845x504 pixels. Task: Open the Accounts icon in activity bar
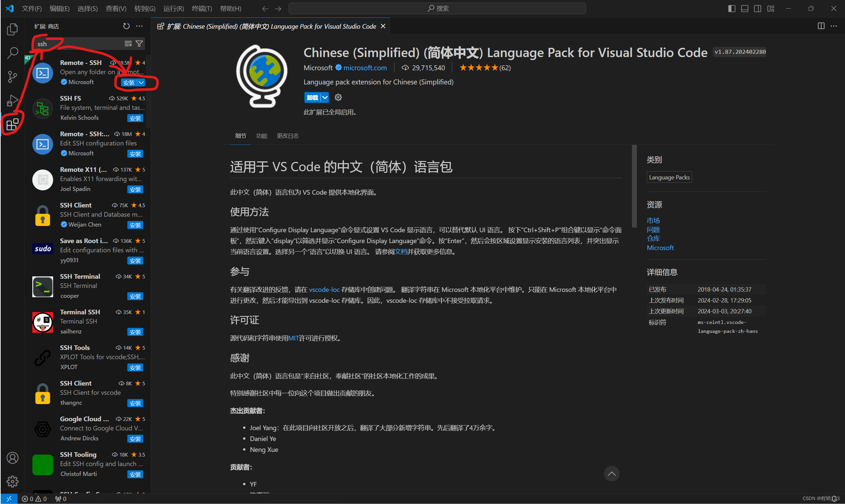click(x=12, y=458)
